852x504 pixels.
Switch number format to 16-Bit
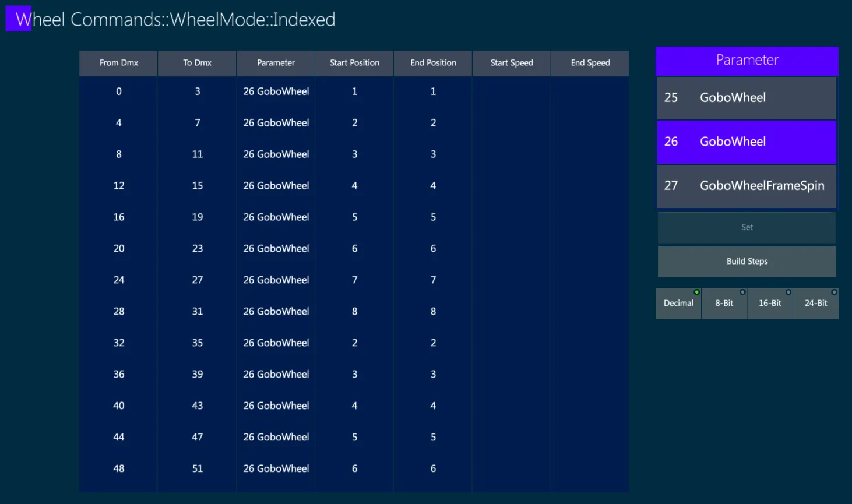pos(770,303)
